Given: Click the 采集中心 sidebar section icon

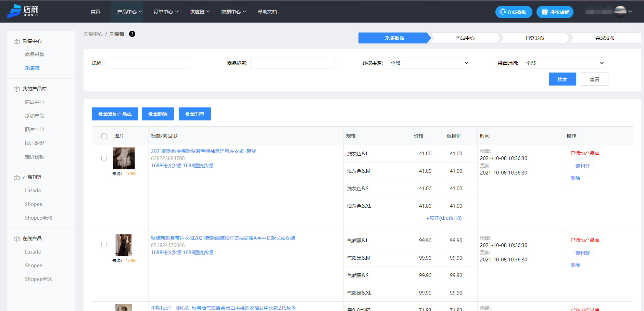Looking at the screenshot, I should 16,41.
